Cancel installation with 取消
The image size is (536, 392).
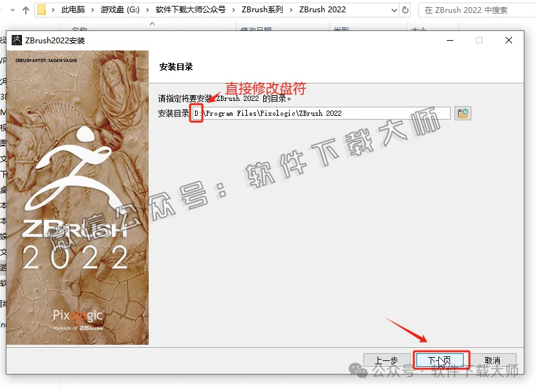pos(493,359)
